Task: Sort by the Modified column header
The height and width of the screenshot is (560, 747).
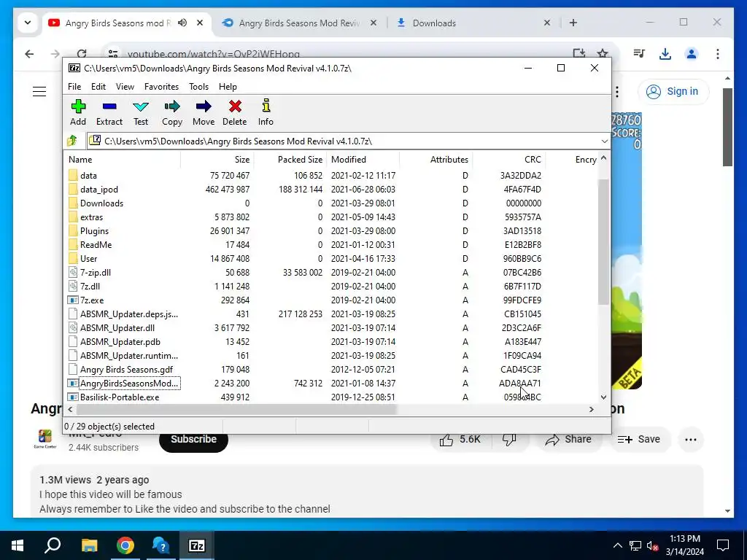Action: tap(363, 160)
